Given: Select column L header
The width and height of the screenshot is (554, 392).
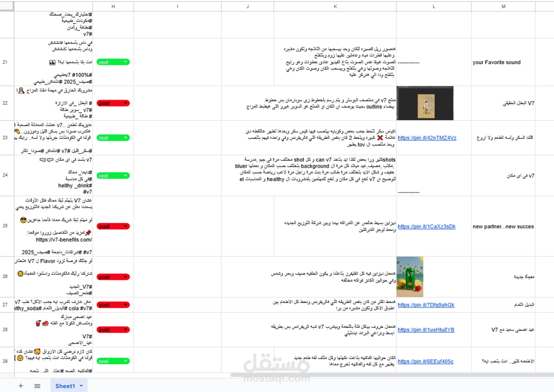Looking at the screenshot, I should (434, 6).
